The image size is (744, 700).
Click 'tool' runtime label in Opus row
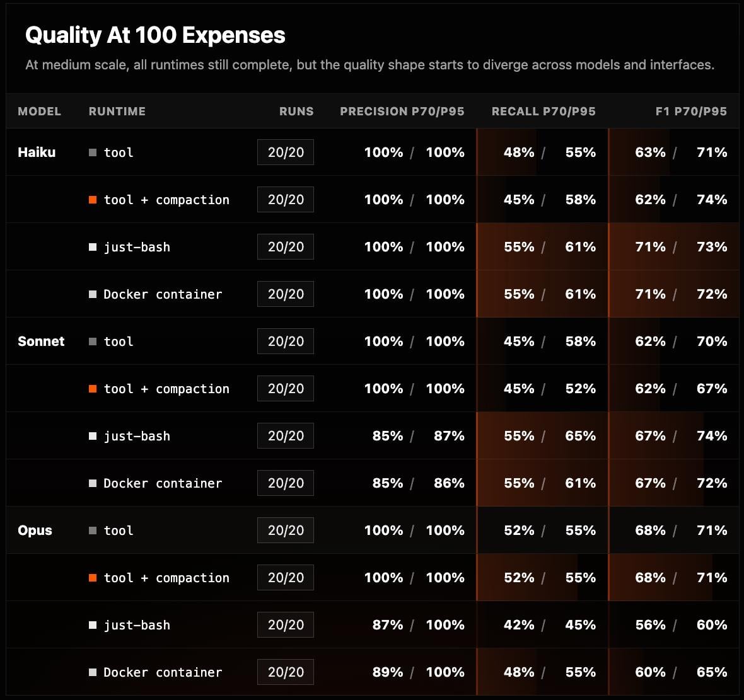(x=118, y=531)
